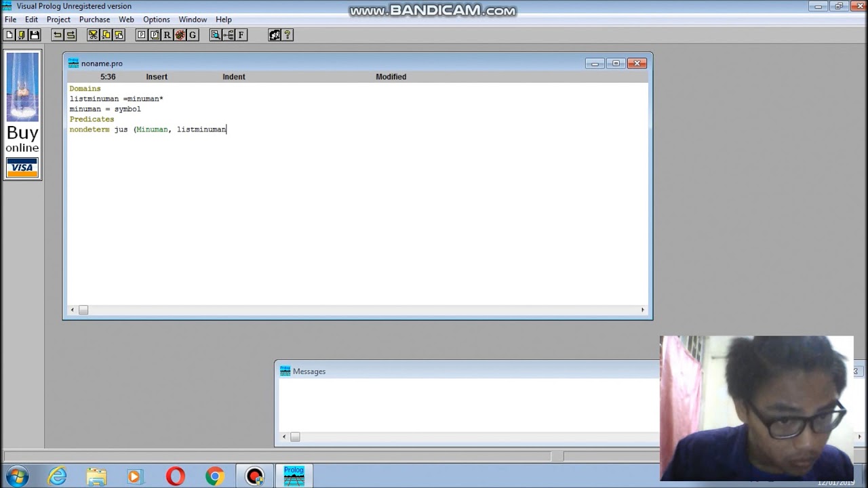Maximize the noname.pro editor window
Image resolution: width=868 pixels, height=488 pixels.
click(616, 63)
